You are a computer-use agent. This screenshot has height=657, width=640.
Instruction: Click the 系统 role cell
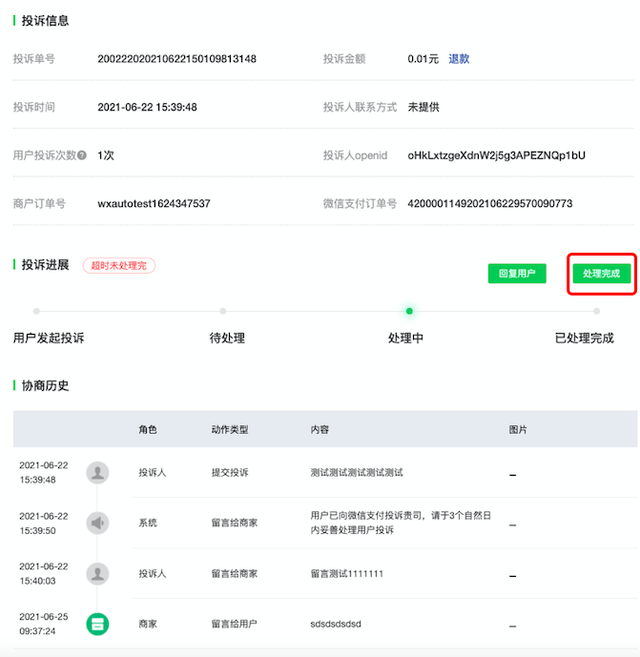[148, 523]
